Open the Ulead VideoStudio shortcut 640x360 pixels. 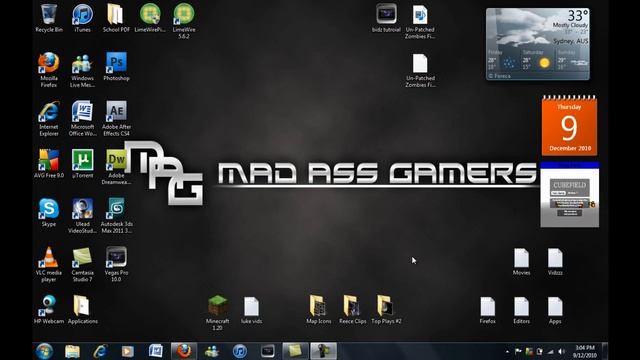(82, 216)
